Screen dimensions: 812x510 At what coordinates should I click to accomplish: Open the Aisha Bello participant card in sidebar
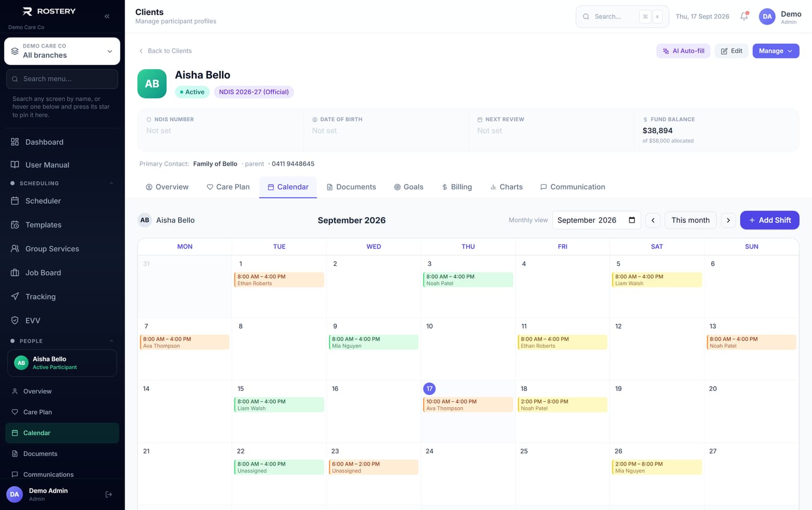(x=62, y=363)
